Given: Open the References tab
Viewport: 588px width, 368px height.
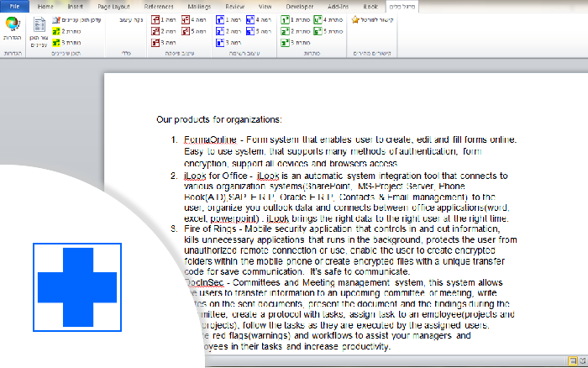Looking at the screenshot, I should pos(159,7).
